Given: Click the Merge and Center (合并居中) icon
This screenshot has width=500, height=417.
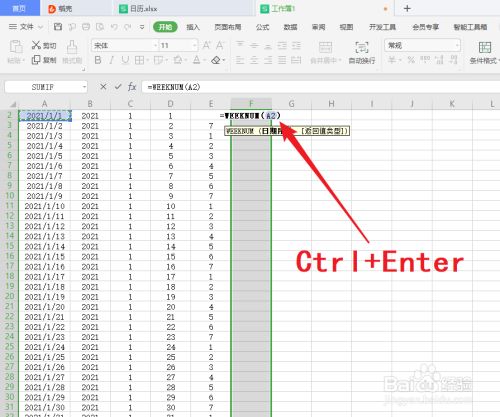Looking at the screenshot, I should coord(325,47).
